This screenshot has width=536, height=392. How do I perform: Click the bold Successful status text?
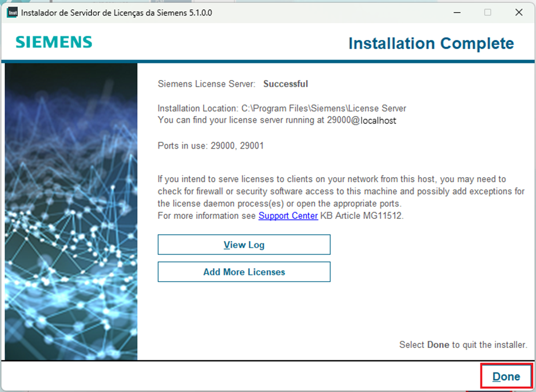coord(285,84)
